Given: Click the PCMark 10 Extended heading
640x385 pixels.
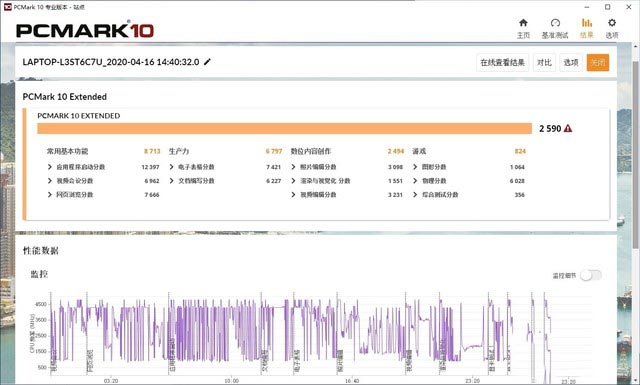Looking at the screenshot, I should pos(64,97).
